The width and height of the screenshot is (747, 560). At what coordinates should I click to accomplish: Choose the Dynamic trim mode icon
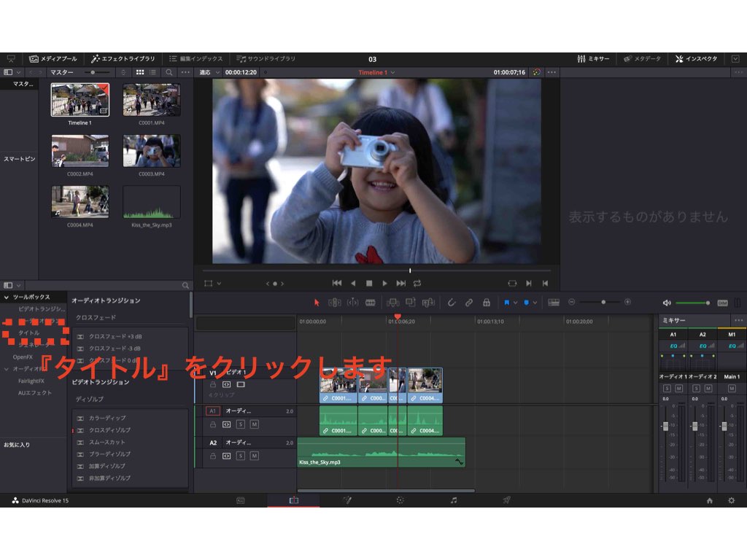[x=352, y=303]
